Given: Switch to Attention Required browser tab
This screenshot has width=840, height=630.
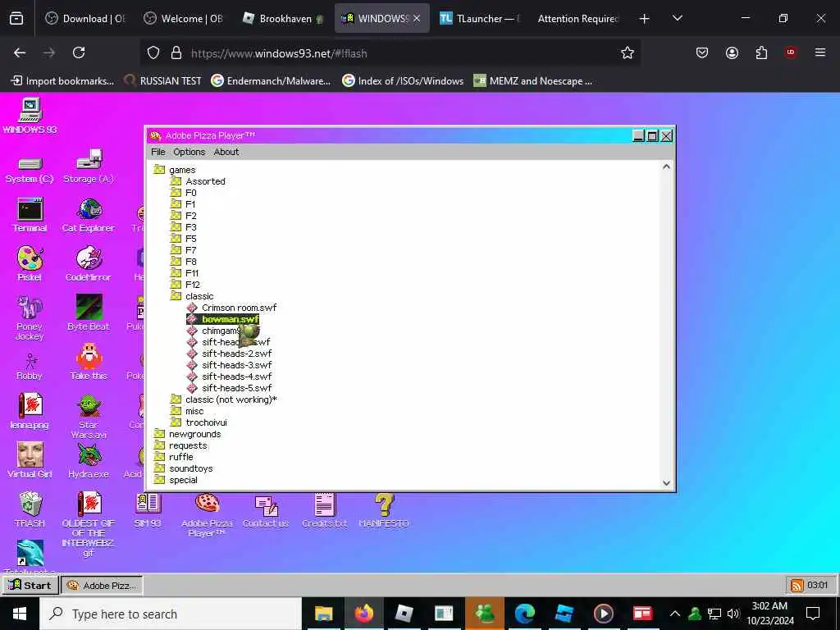Looking at the screenshot, I should [x=577, y=18].
